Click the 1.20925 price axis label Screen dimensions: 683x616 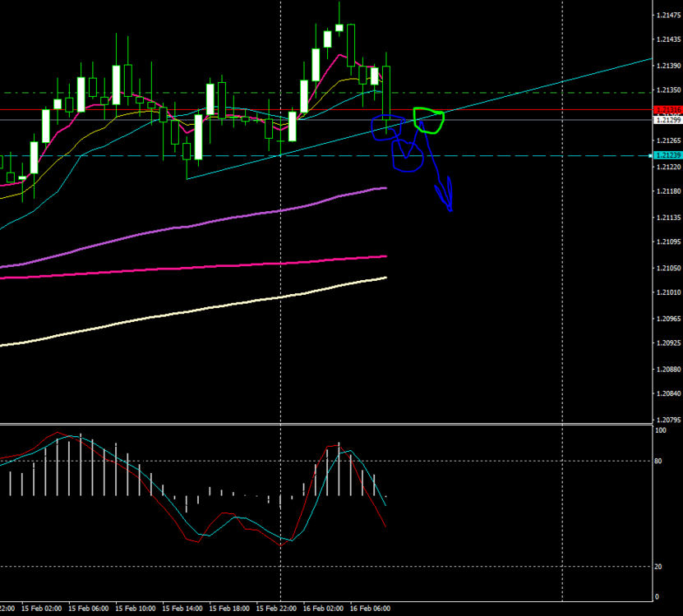pyautogui.click(x=669, y=343)
